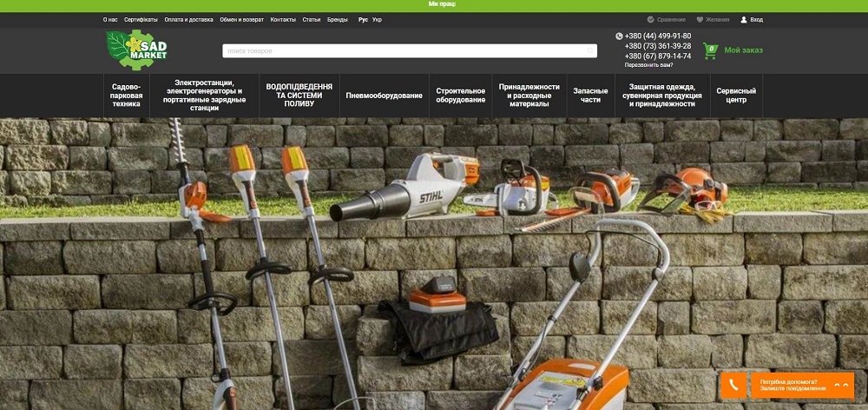Open the Контакты page link
The width and height of the screenshot is (868, 410).
coord(283,19)
